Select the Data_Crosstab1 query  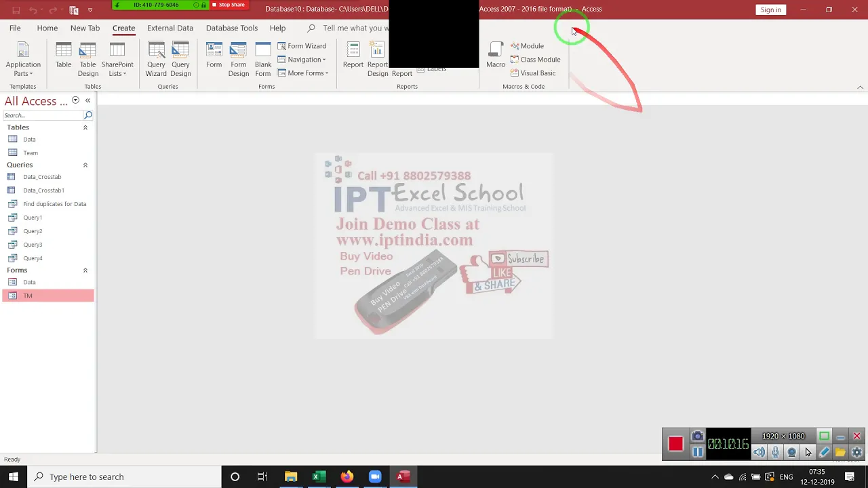(47, 190)
